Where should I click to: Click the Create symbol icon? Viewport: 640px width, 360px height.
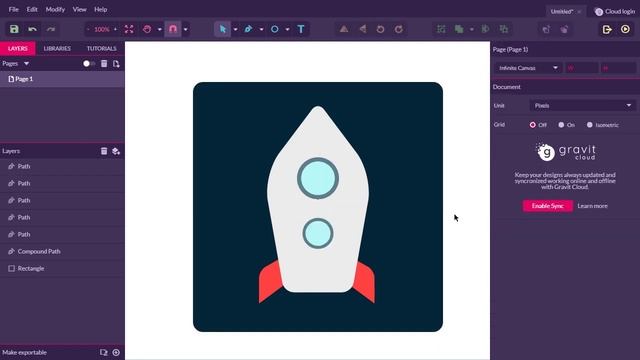[546, 29]
